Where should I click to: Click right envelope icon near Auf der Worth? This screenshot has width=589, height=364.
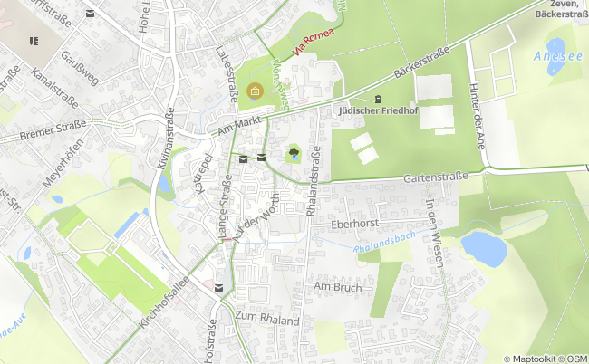262,158
